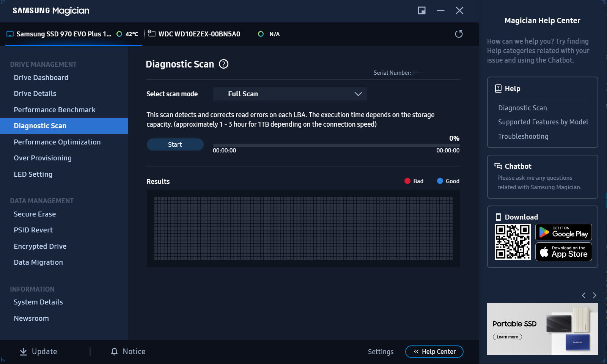607x364 pixels.
Task: Click the results LBA block grid
Action: [303, 229]
